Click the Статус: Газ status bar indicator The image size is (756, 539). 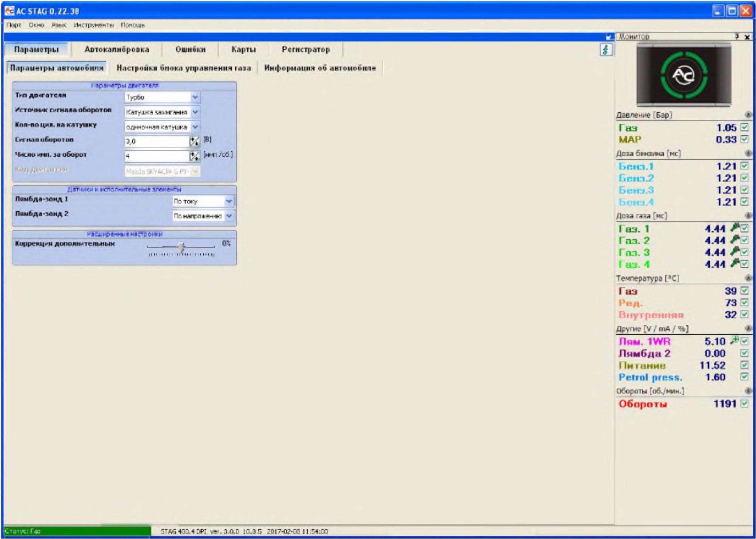77,531
